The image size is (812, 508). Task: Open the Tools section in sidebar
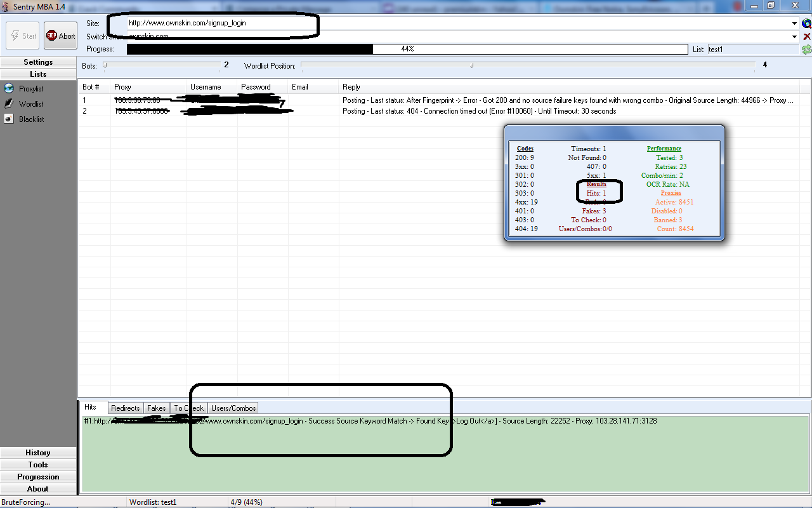38,465
